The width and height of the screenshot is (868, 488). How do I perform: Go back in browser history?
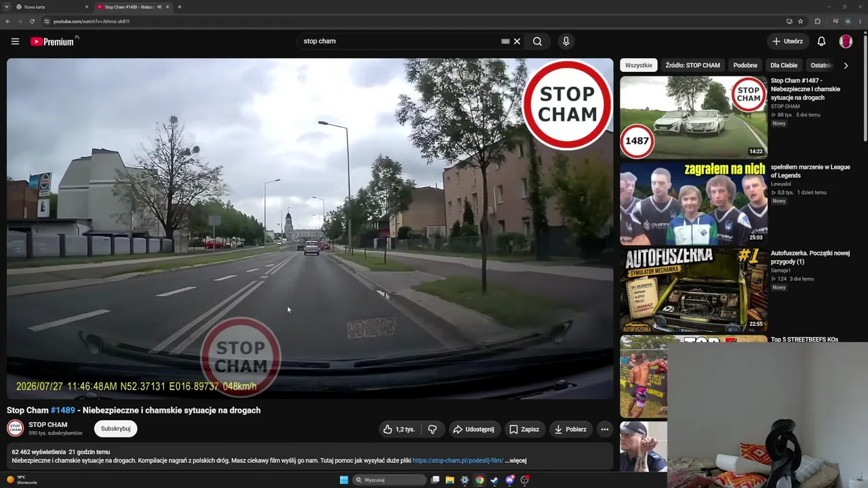point(7,21)
